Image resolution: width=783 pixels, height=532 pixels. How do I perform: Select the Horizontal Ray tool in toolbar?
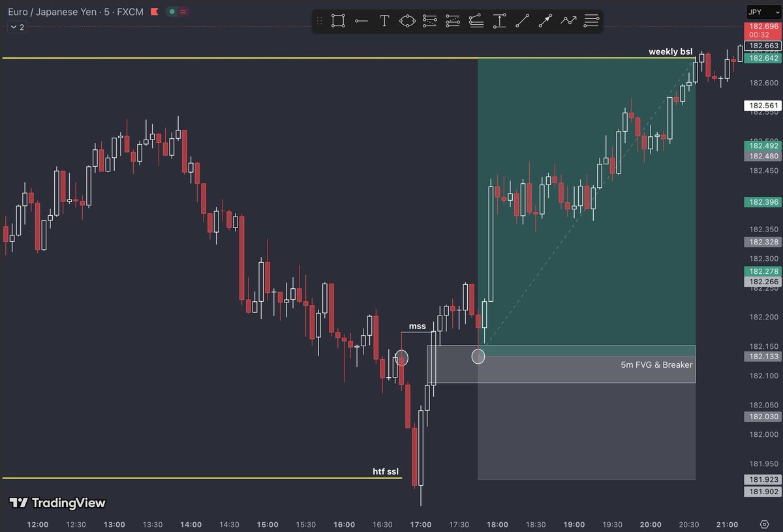(361, 21)
